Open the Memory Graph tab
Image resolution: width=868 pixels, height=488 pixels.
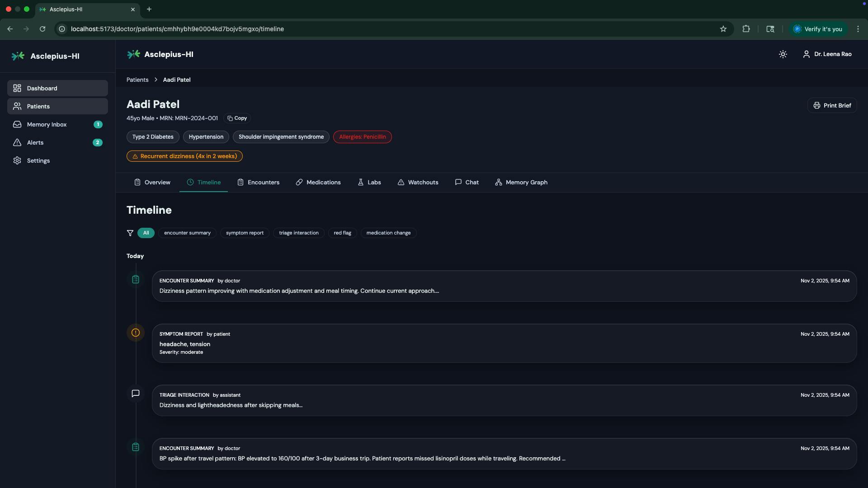521,183
